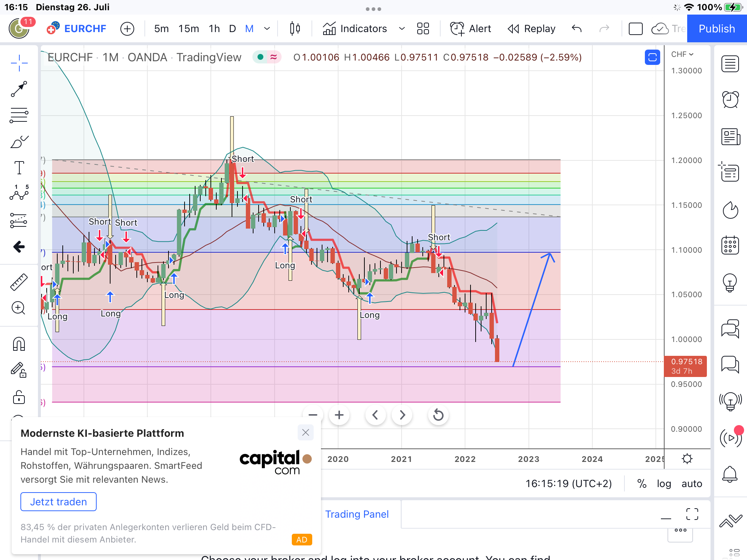The image size is (747, 560).
Task: Open the Alert creation dialog
Action: coord(471,28)
